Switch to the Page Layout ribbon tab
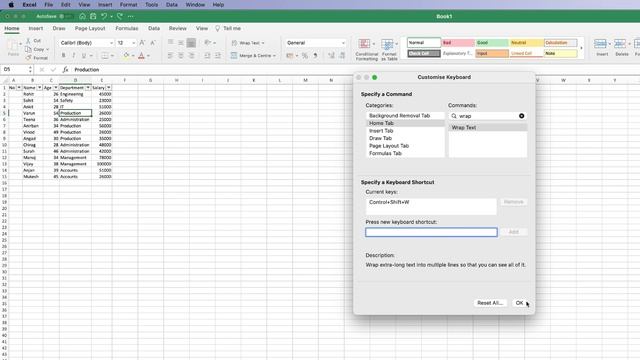 coord(90,29)
